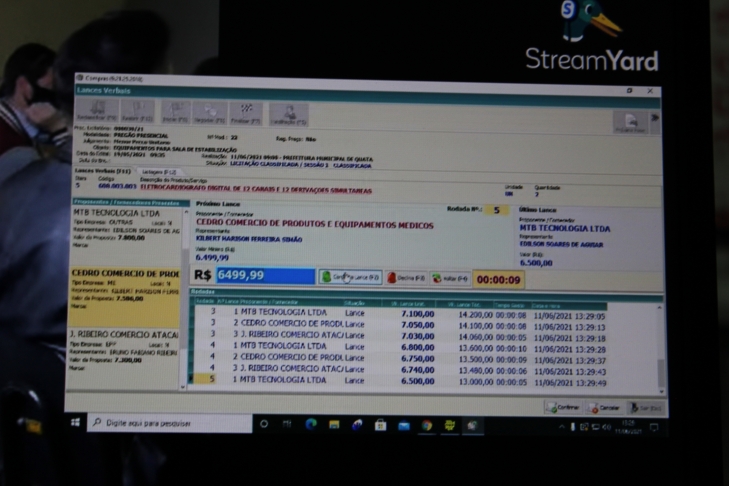729x486 pixels.
Task: Open Microsoft Store from taskbar
Action: tap(380, 425)
